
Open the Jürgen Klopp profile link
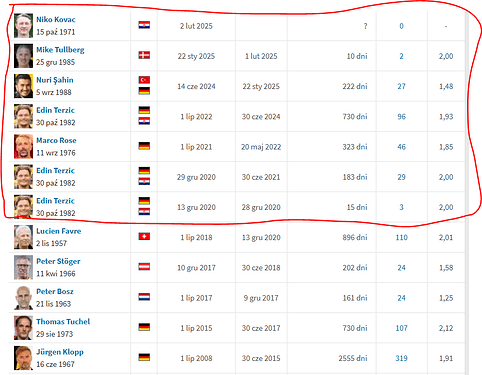coord(60,352)
